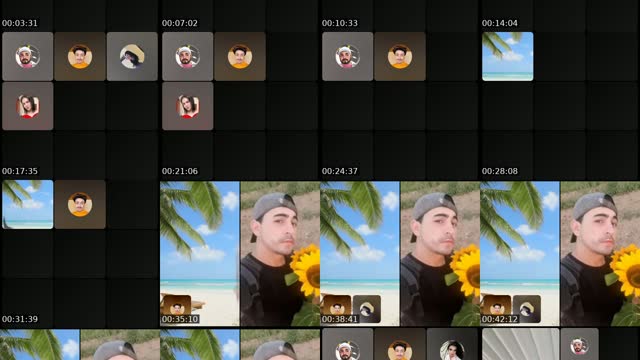
Task: Click 00:38:41 timestamp label
Action: [340, 319]
